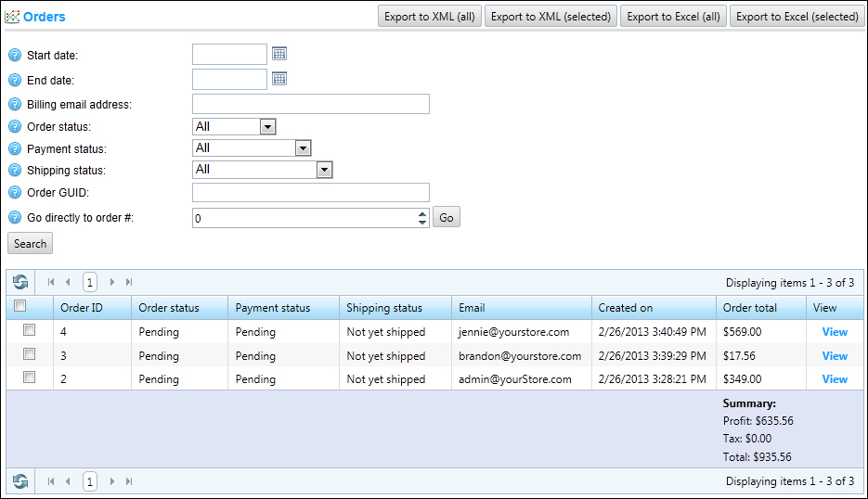The image size is (868, 499).
Task: Toggle the select-all checkbox in grid header
Action: [20, 306]
